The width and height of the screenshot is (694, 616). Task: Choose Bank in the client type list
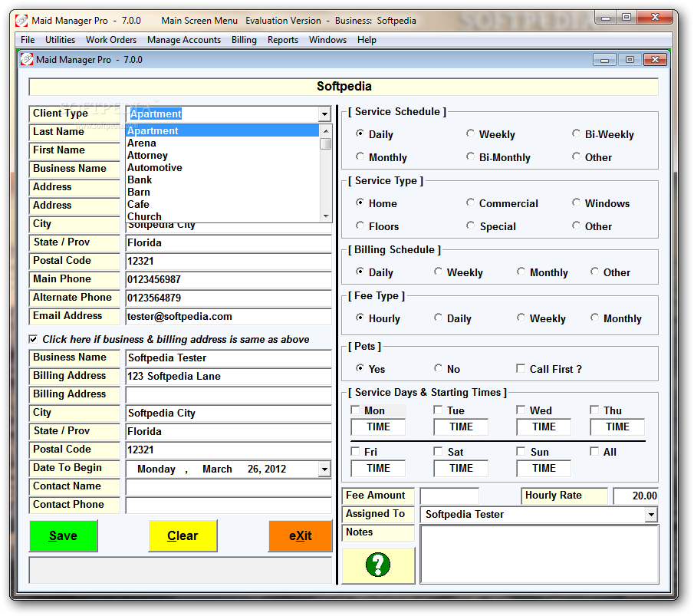(222, 180)
